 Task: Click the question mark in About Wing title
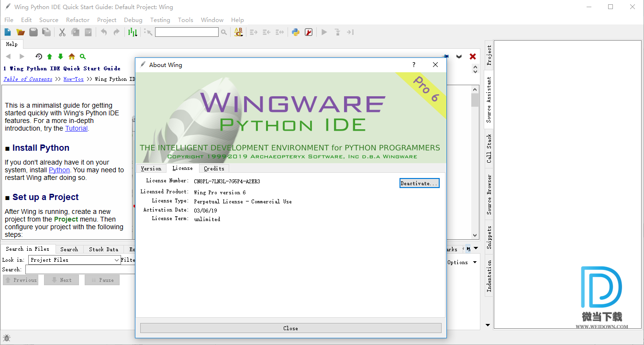tap(414, 65)
